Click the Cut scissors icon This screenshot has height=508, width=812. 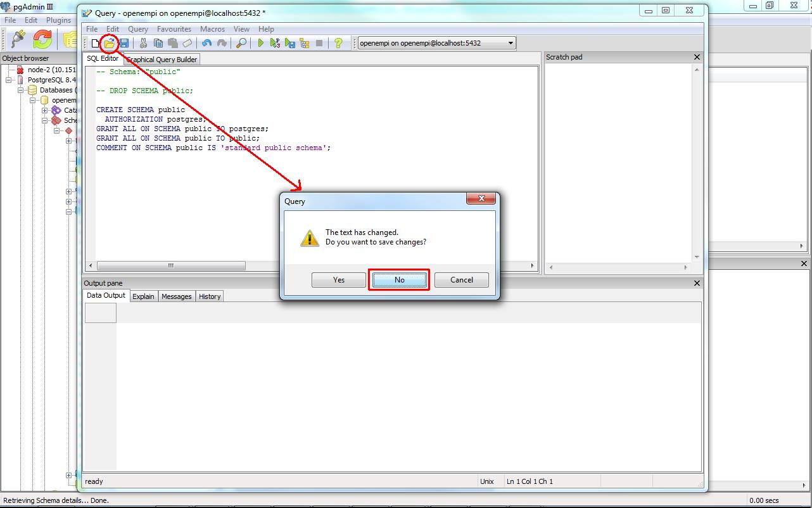point(144,43)
